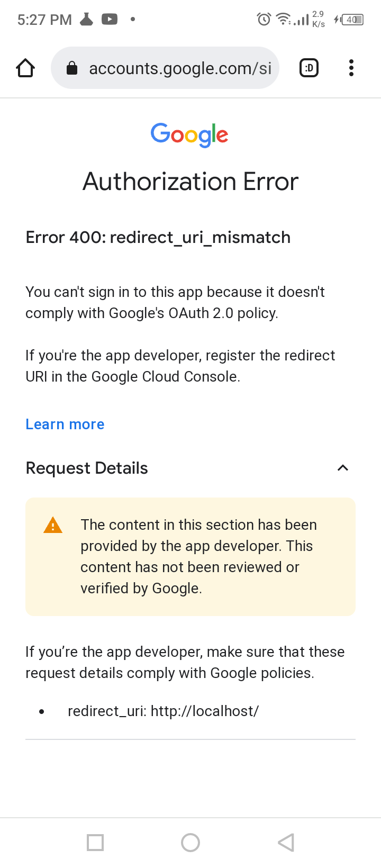This screenshot has width=381, height=868.
Task: Open the Learn more link
Action: click(x=65, y=424)
